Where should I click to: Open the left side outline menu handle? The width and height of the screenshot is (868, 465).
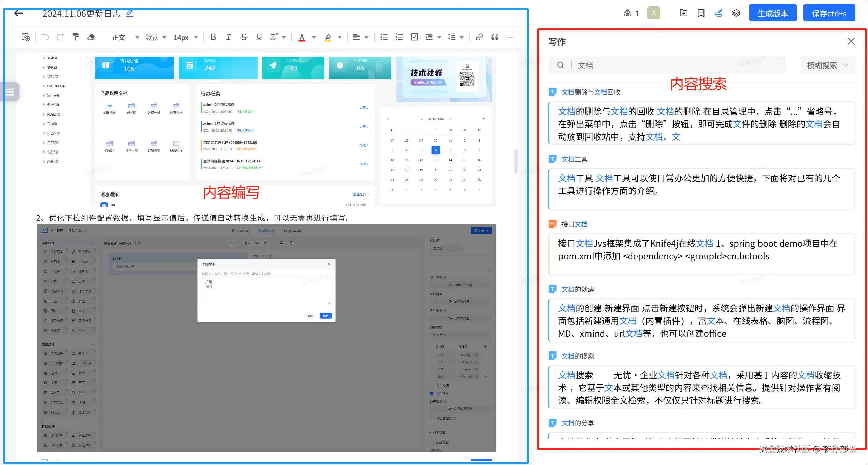10,92
